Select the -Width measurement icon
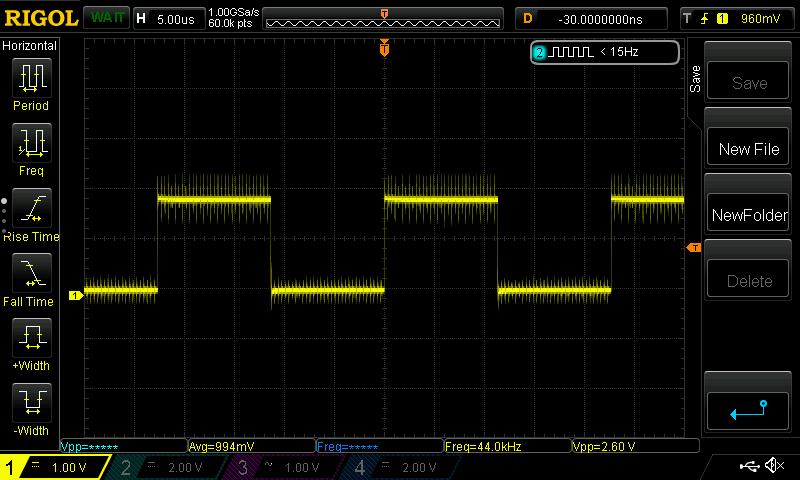Image resolution: width=800 pixels, height=480 pixels. 32,402
